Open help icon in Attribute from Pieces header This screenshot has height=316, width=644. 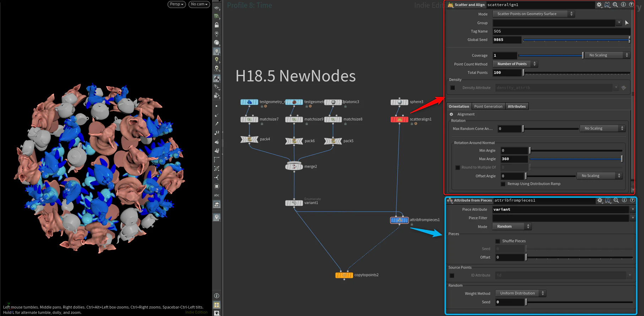click(632, 200)
